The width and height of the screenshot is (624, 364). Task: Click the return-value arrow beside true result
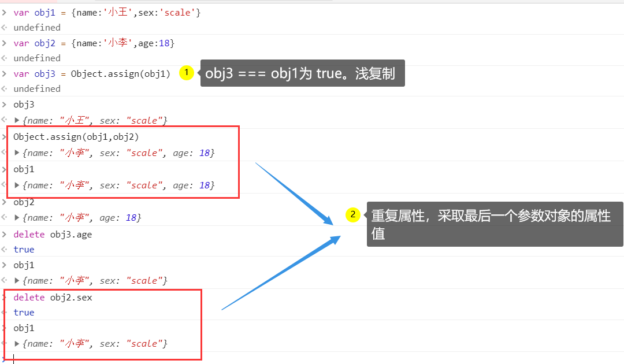[x=5, y=249]
